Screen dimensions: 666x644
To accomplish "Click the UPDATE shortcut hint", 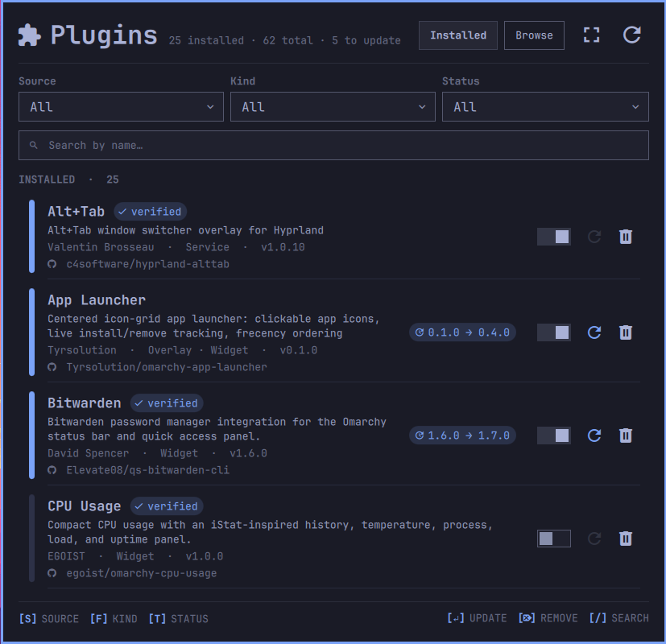I will pos(477,618).
